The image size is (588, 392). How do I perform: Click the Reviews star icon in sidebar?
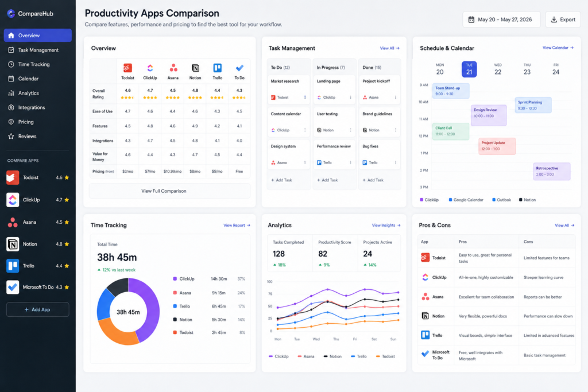tap(11, 137)
